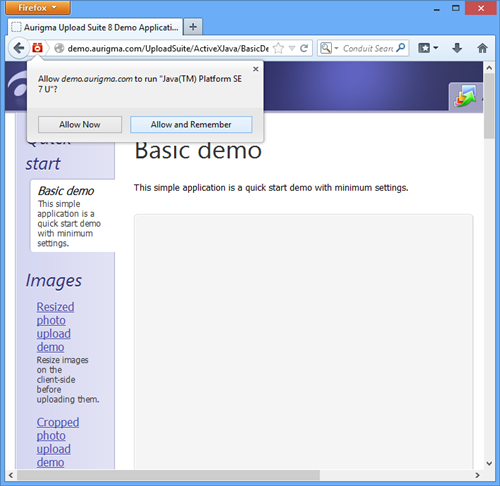Click the browser back arrow button
Viewport: 500px width, 486px height.
click(x=19, y=48)
